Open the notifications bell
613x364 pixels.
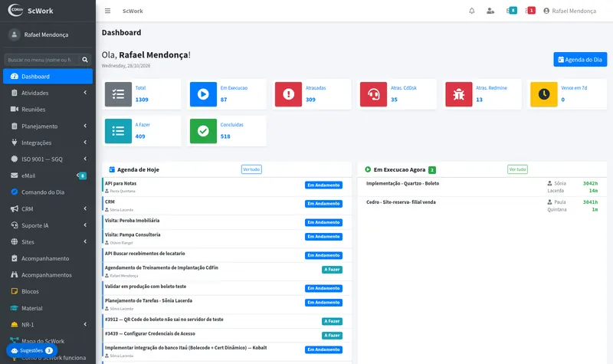click(x=472, y=11)
